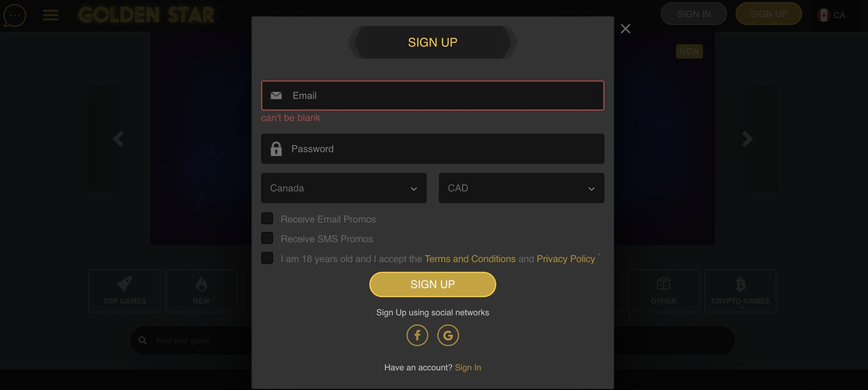Go to previous banner slide arrow

118,139
